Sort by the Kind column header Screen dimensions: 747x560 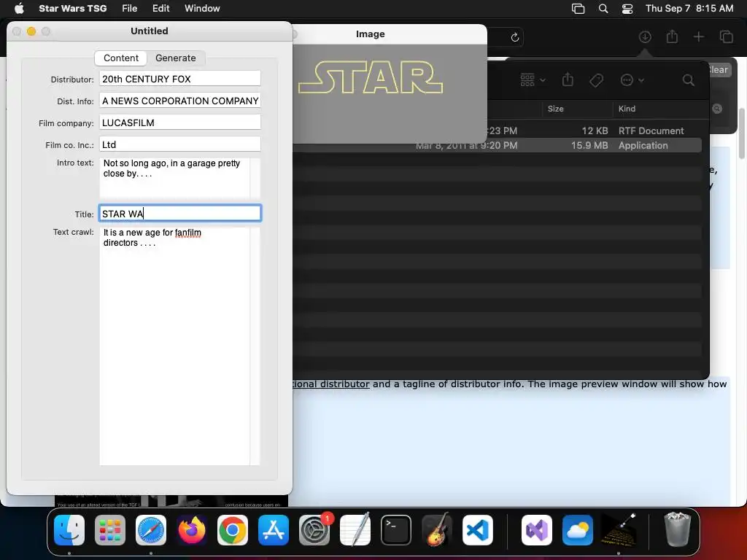pos(627,109)
